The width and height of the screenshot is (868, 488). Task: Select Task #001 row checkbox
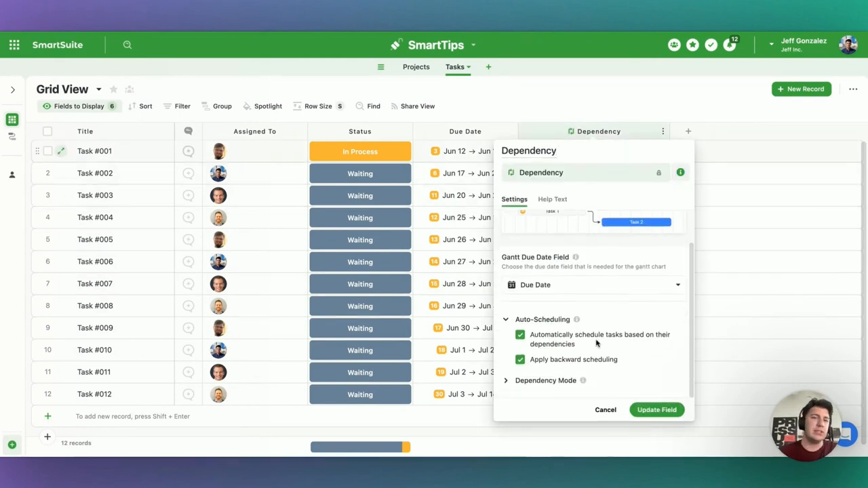(x=47, y=151)
